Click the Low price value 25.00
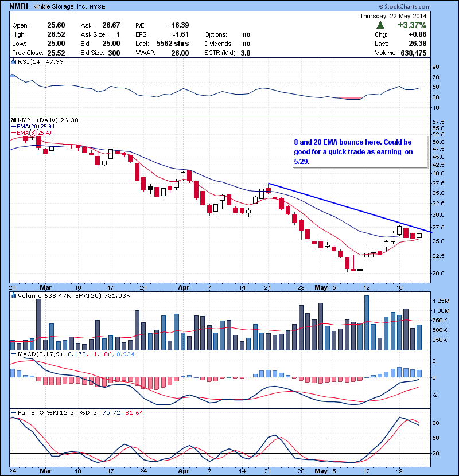This screenshot has width=459, height=476. tap(56, 44)
